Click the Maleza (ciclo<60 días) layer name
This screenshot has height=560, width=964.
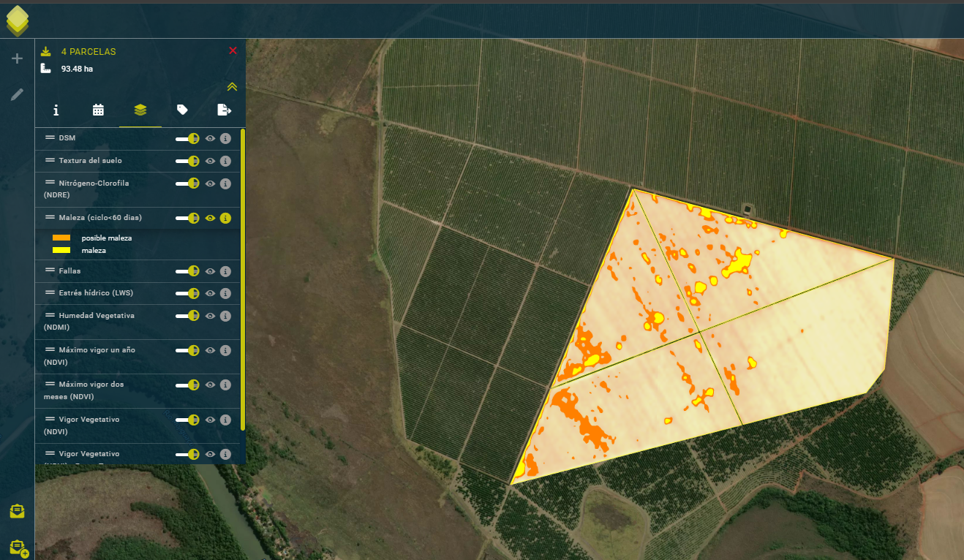click(100, 218)
